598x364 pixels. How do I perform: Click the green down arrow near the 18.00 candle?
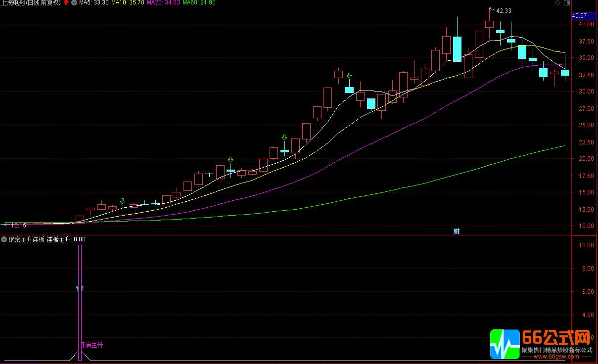tap(230, 160)
